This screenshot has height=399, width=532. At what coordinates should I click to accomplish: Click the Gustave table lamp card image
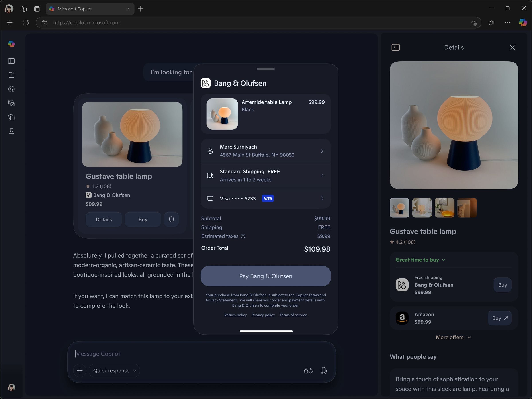click(132, 135)
